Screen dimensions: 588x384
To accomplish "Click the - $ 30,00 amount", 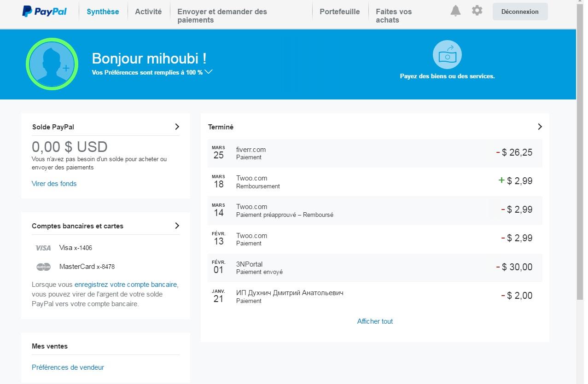I will click(514, 267).
